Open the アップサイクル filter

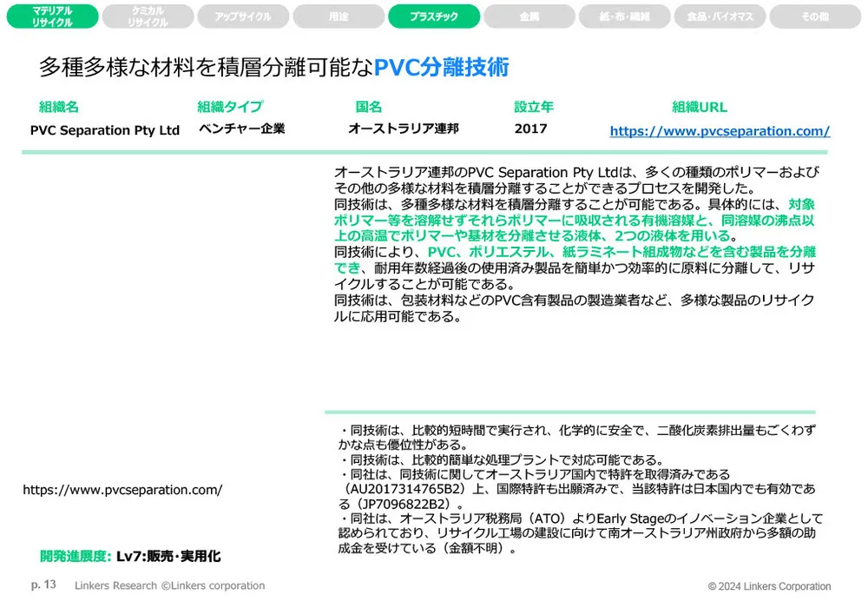point(243,15)
